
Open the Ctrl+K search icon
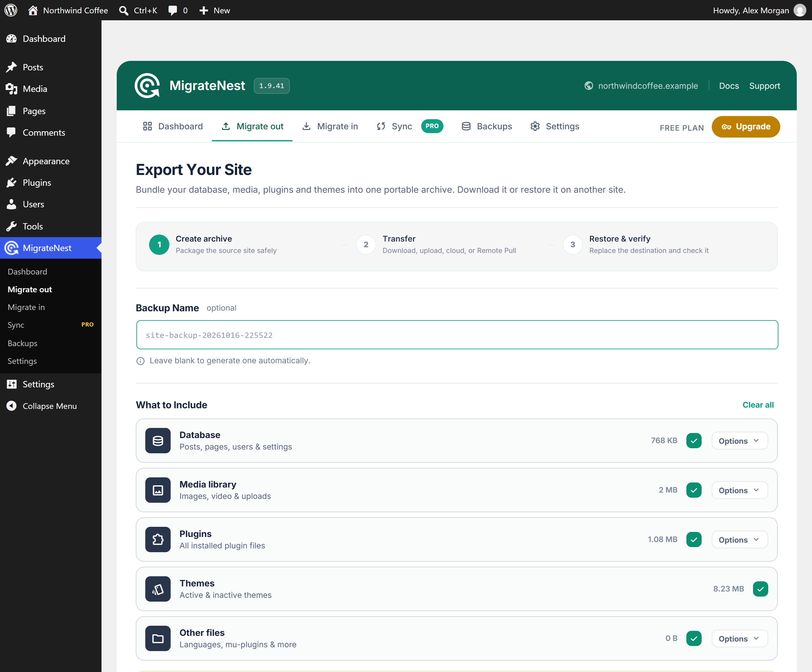coord(124,10)
